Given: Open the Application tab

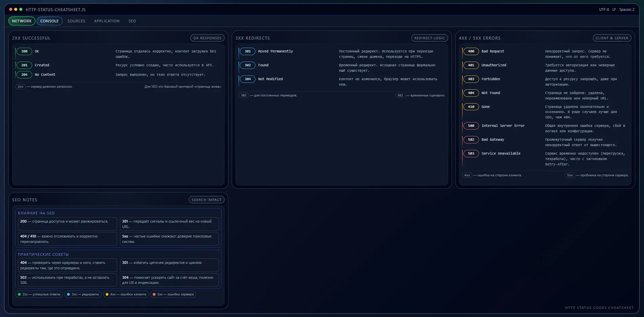Looking at the screenshot, I should 107,21.
